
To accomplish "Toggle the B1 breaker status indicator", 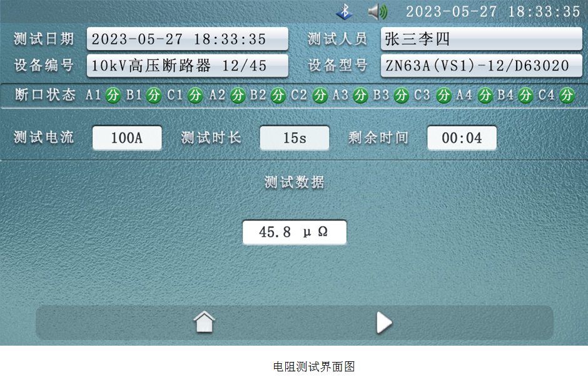I will coord(154,95).
